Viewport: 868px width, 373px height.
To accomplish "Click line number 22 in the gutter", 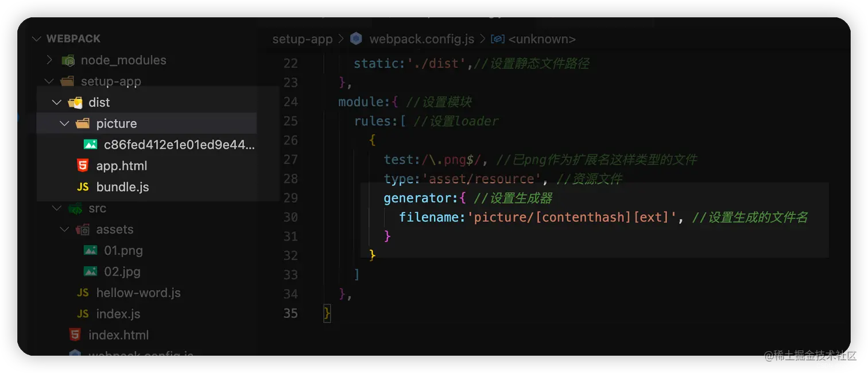I will click(291, 63).
